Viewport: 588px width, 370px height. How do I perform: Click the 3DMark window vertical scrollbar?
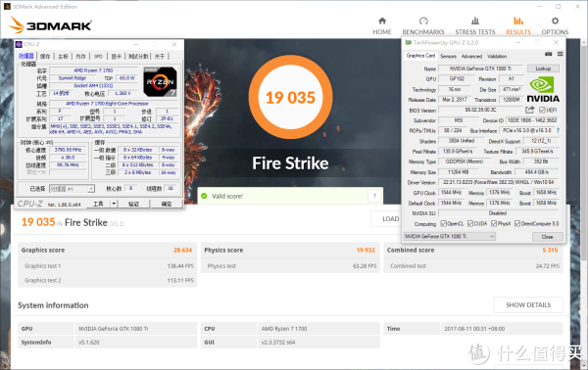[584, 150]
